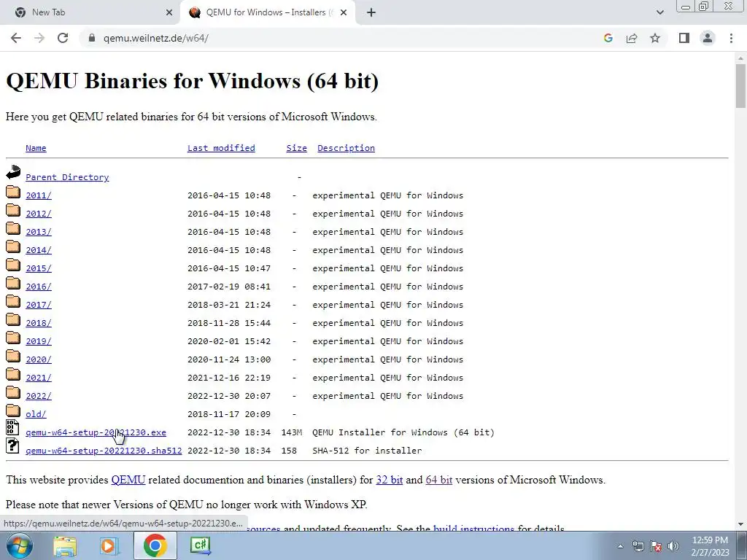
Task: Close the New Tab tab
Action: pyautogui.click(x=169, y=13)
